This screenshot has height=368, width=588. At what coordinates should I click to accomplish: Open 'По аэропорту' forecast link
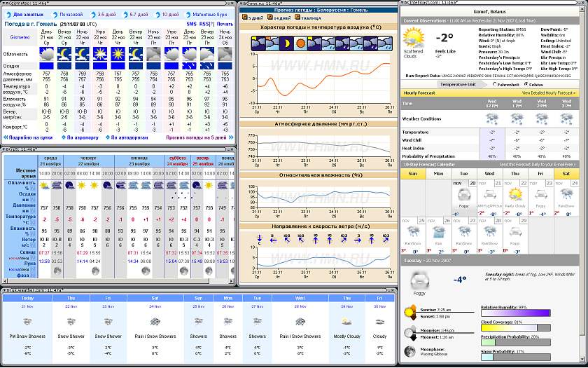coord(79,137)
